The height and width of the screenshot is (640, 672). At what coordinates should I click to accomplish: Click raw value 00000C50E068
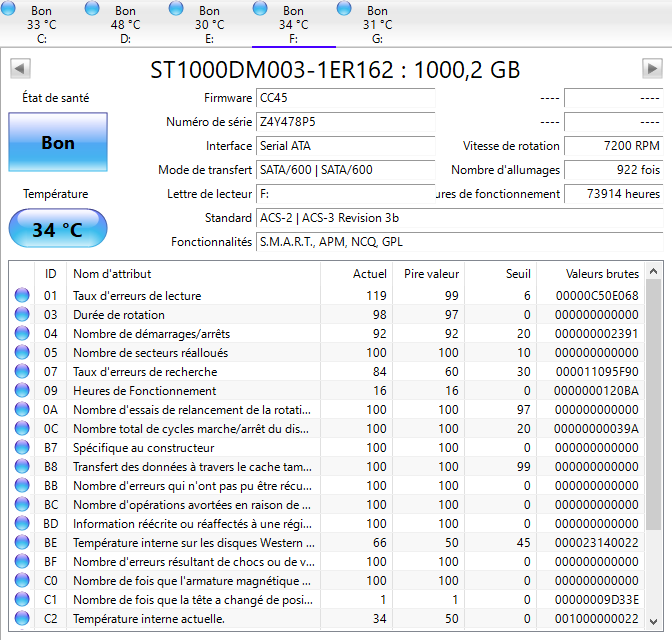[597, 295]
